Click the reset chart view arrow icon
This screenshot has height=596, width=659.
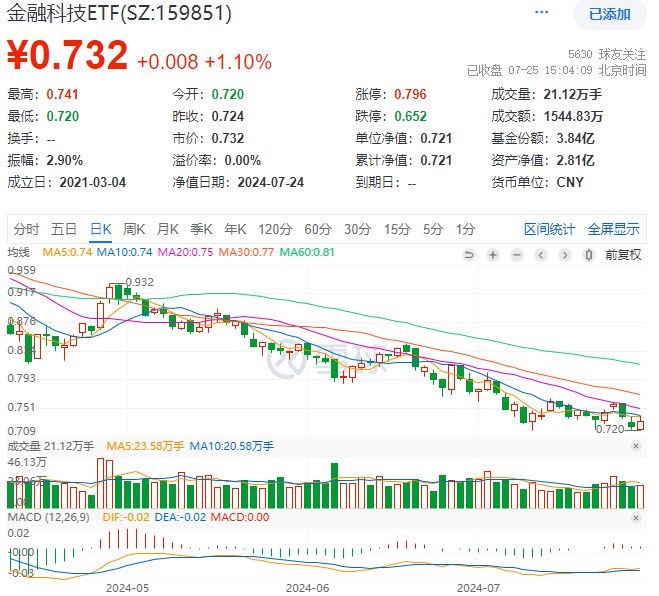click(469, 255)
